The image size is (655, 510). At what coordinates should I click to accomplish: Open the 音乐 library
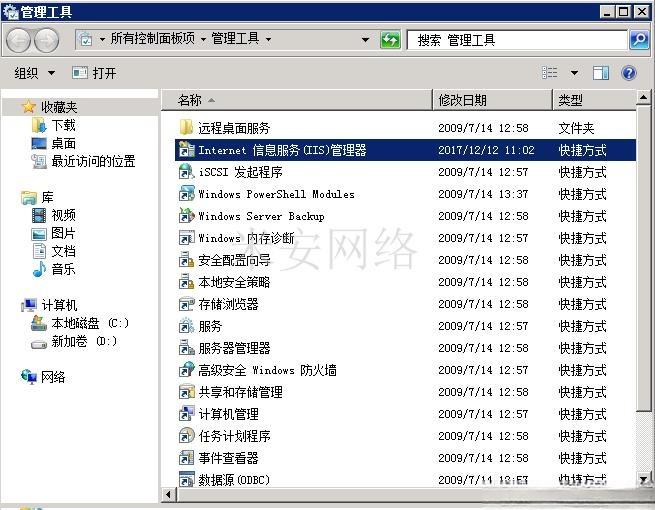[x=63, y=269]
